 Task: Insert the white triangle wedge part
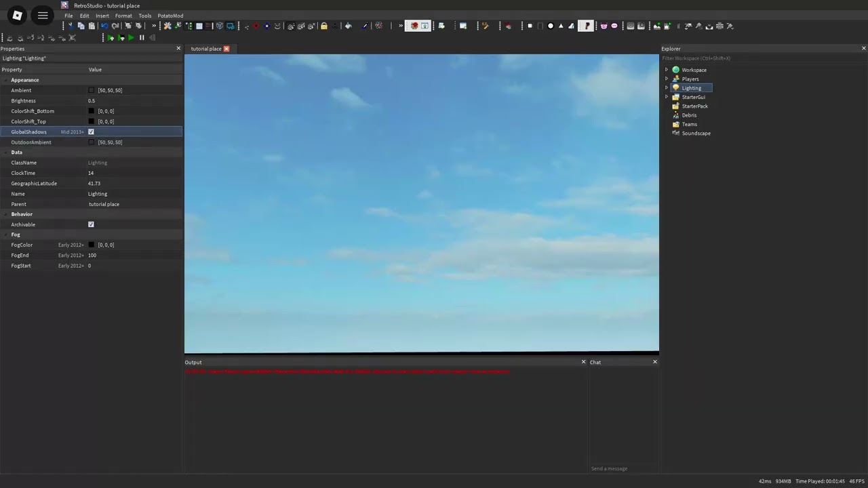click(561, 26)
